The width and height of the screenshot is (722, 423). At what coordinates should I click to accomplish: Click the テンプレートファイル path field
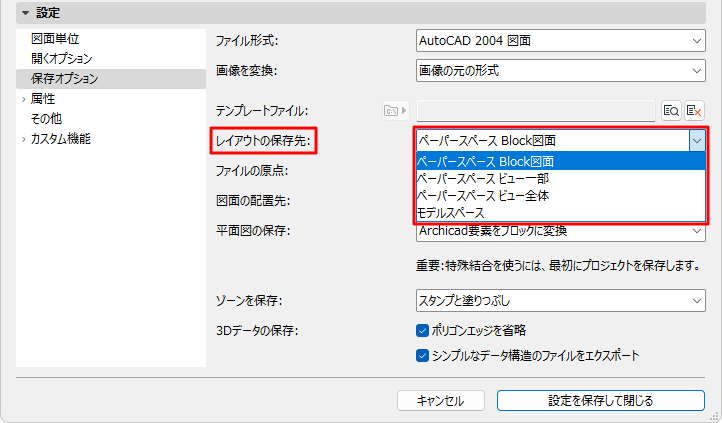(536, 111)
